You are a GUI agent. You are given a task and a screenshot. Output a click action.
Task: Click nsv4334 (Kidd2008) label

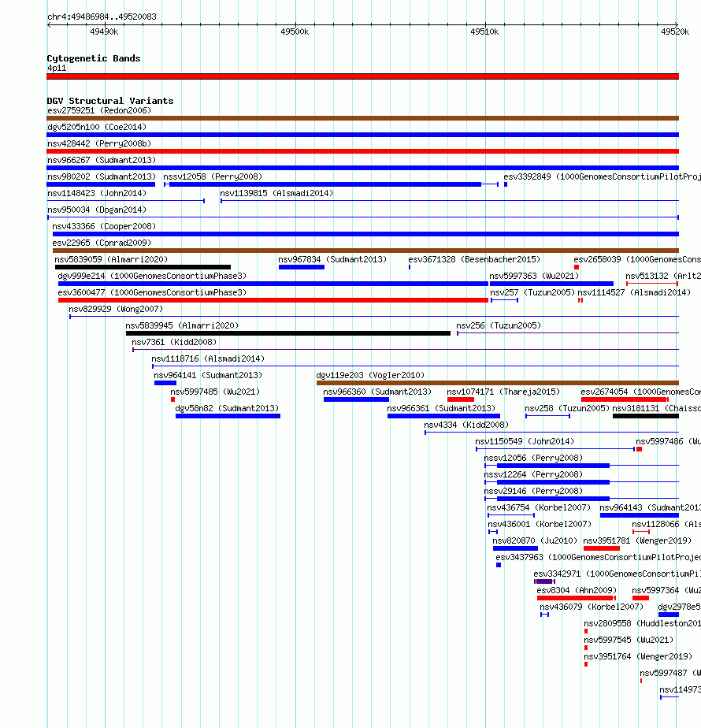(466, 425)
